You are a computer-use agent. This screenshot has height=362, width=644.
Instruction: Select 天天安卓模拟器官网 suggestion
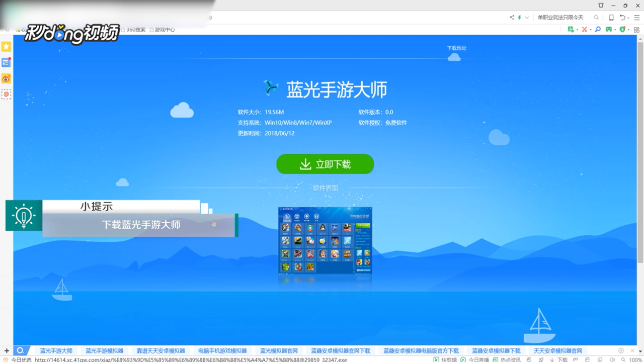[x=558, y=350]
